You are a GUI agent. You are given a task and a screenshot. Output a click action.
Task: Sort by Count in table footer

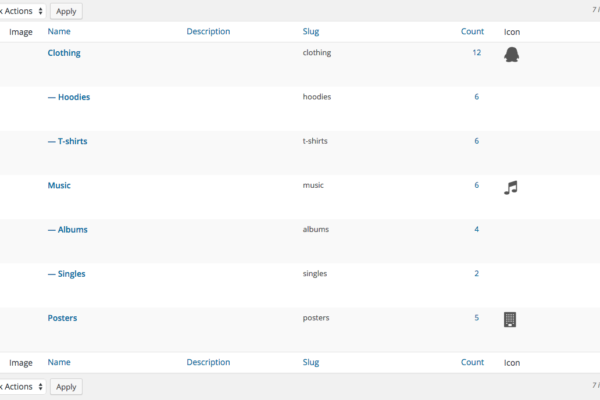coord(472,362)
